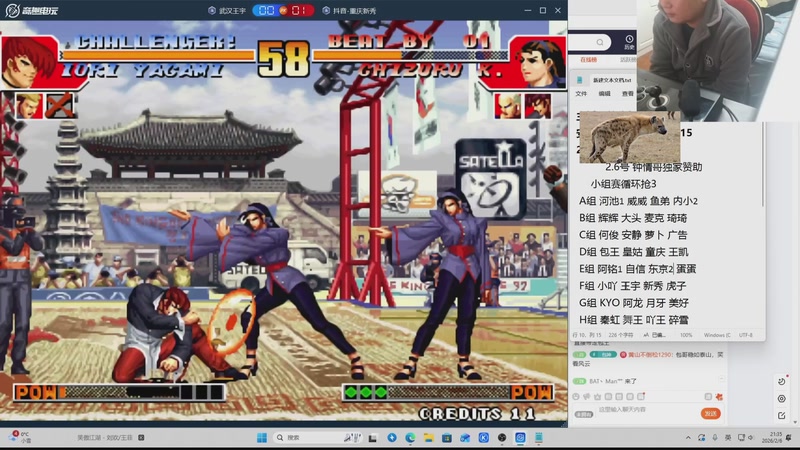Open the volume speaker icon in system tray
Image resolution: width=800 pixels, height=450 pixels.
point(751,438)
